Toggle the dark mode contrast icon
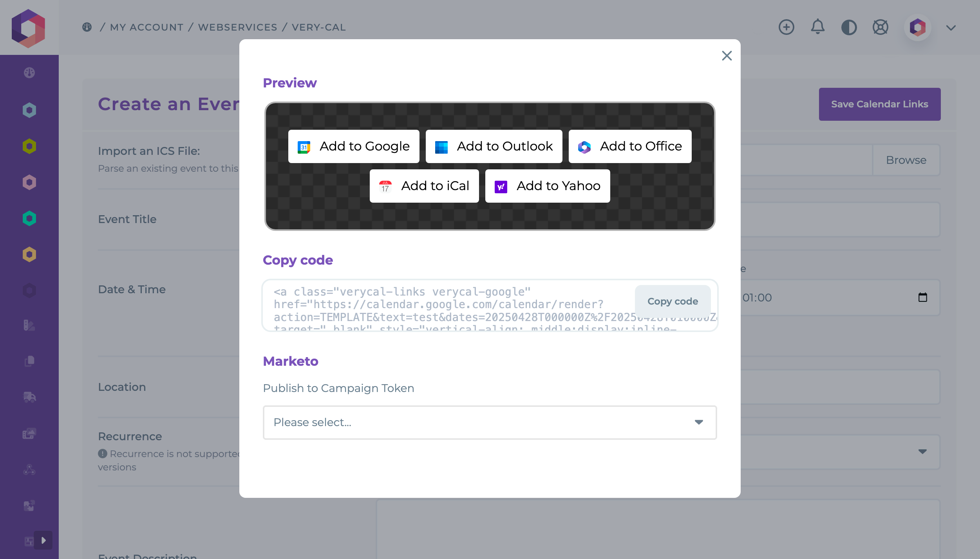This screenshot has height=559, width=980. (849, 27)
